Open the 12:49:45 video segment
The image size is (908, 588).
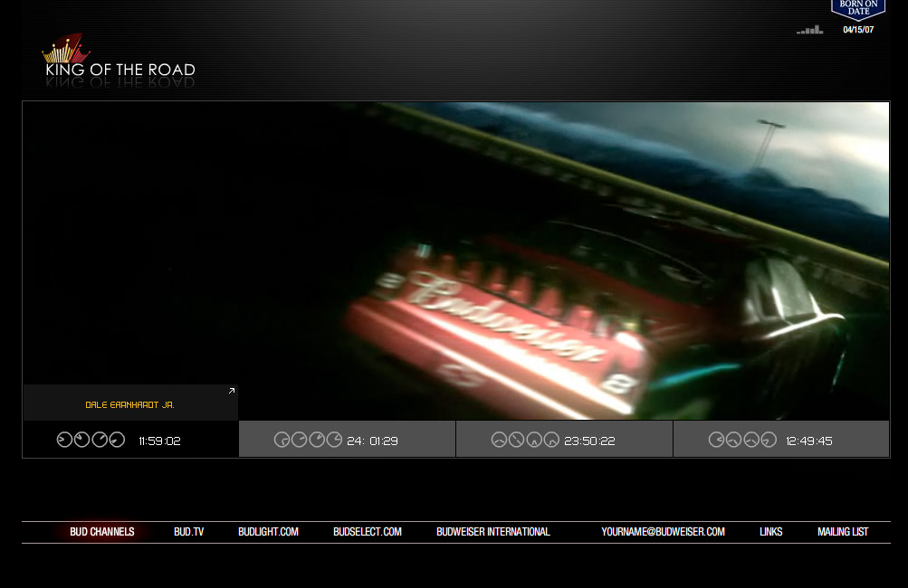click(808, 441)
